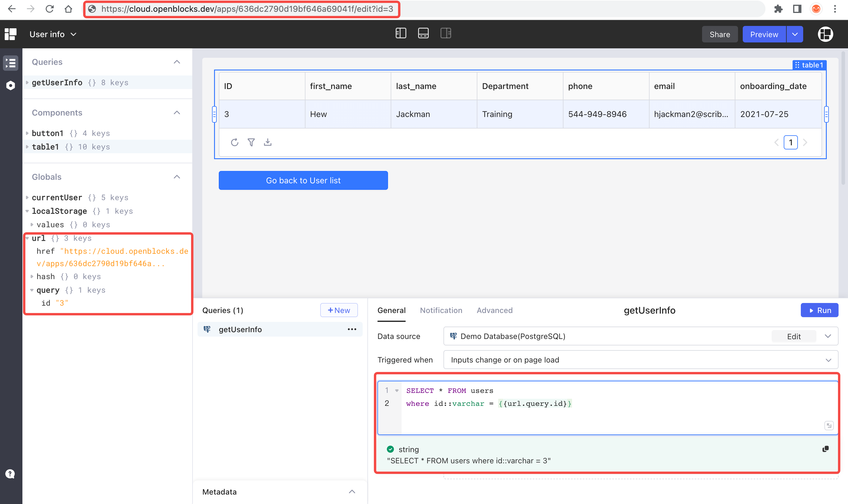Click the browser URL address bar
This screenshot has width=848, height=504.
coord(247,9)
